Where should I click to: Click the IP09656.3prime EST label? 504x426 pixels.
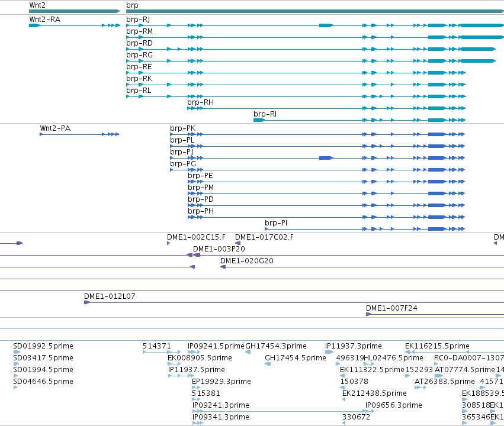(x=394, y=405)
